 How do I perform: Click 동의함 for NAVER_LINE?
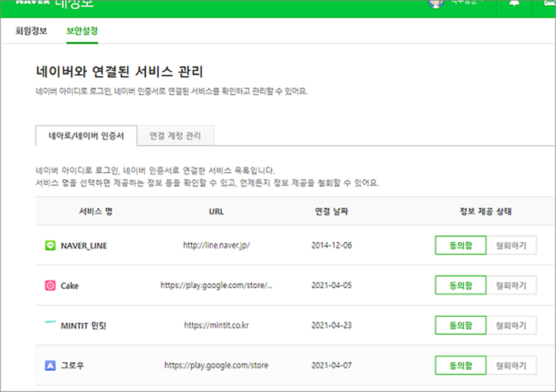461,246
